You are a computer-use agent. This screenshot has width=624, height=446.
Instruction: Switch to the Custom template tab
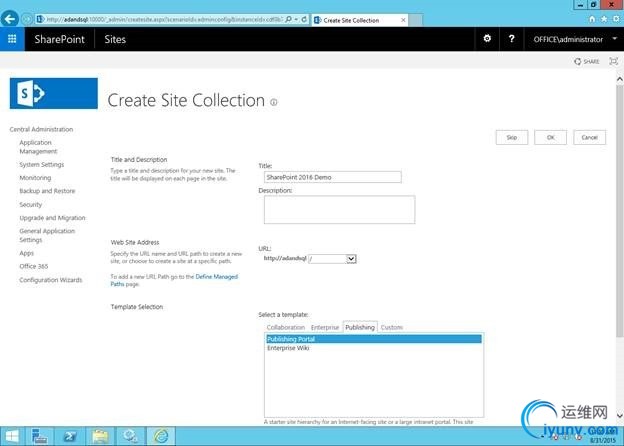(x=392, y=327)
